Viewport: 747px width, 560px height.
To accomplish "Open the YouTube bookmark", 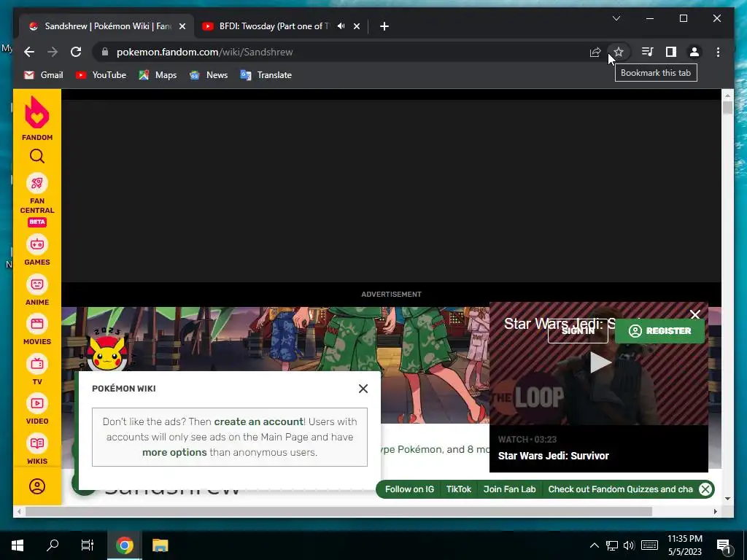I will (101, 75).
